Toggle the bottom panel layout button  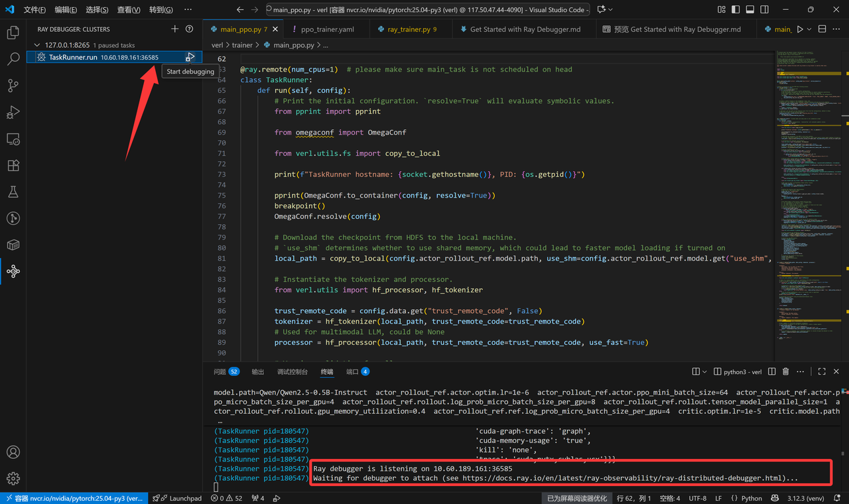(750, 10)
